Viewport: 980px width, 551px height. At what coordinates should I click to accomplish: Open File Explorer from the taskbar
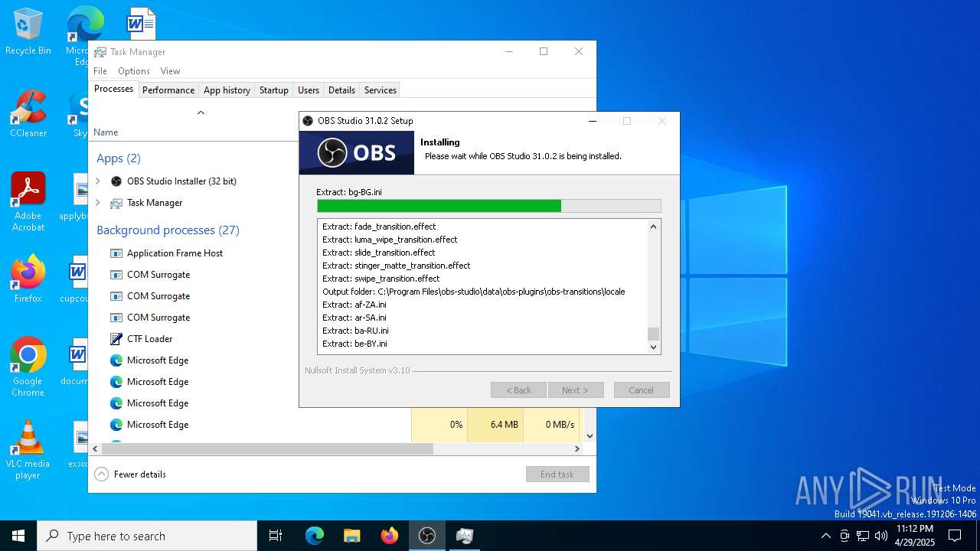point(351,536)
